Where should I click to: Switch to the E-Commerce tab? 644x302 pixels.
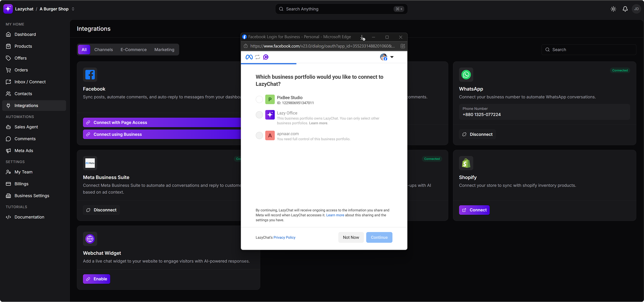coord(134,50)
